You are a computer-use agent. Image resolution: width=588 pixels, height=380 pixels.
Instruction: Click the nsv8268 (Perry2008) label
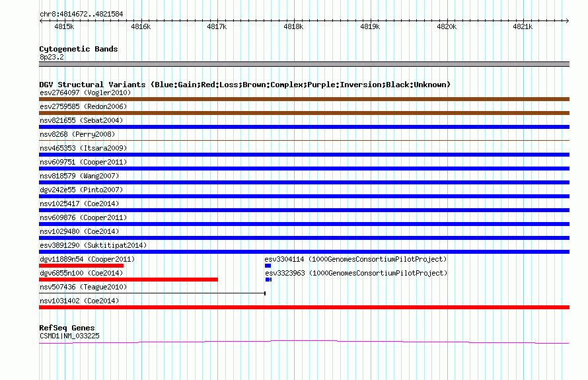77,134
